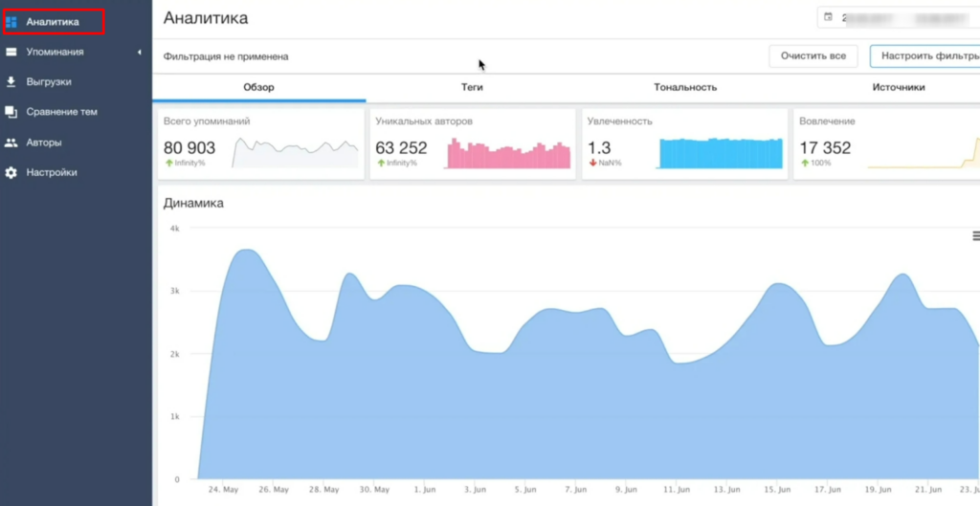Click the blue Увлеченность bar chart
The height and width of the screenshot is (506, 980).
(720, 153)
